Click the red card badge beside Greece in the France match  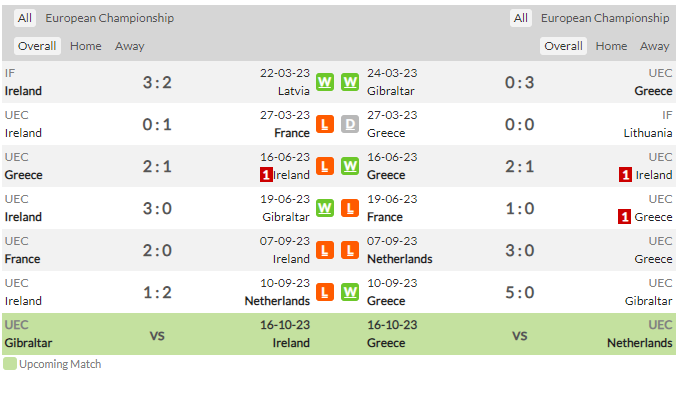(624, 217)
